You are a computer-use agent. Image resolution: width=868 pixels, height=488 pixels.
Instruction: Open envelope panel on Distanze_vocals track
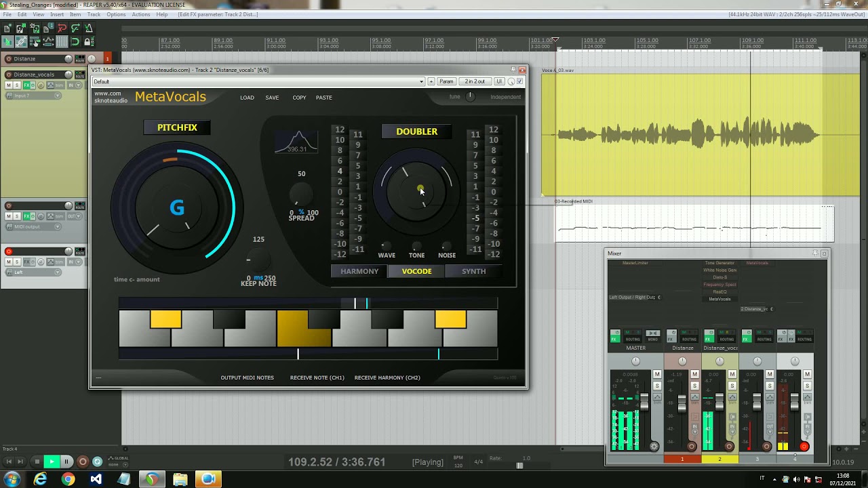(50, 85)
